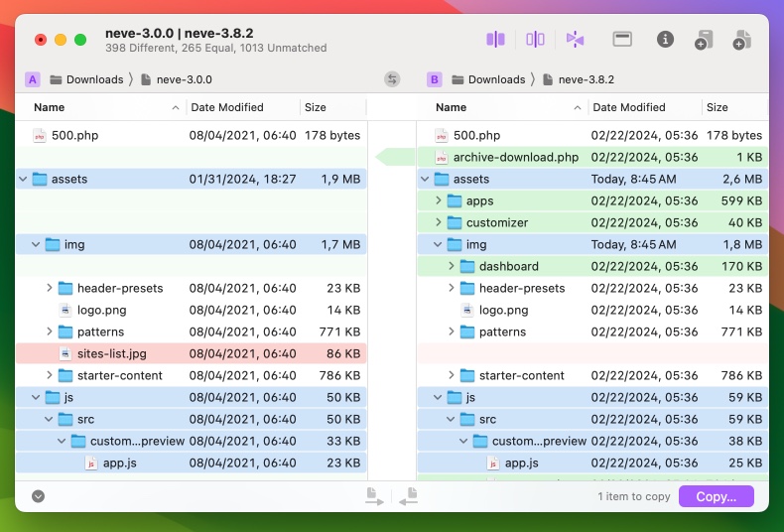This screenshot has width=784, height=532.
Task: Select archive-download.php in right pane
Action: click(592, 157)
